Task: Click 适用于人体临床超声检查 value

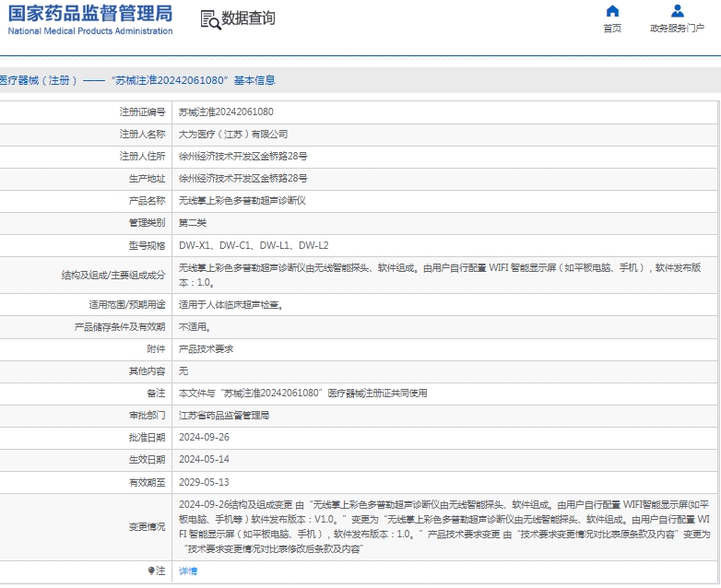Action: click(230, 305)
